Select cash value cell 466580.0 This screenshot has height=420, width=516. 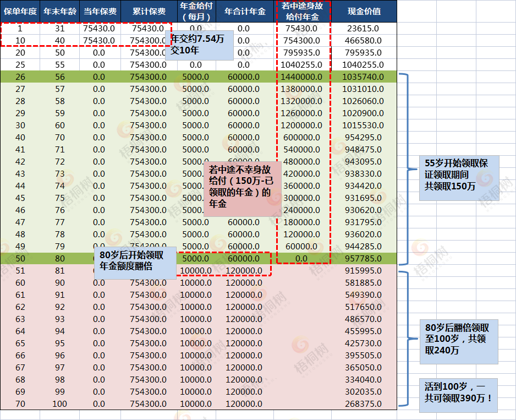click(363, 41)
